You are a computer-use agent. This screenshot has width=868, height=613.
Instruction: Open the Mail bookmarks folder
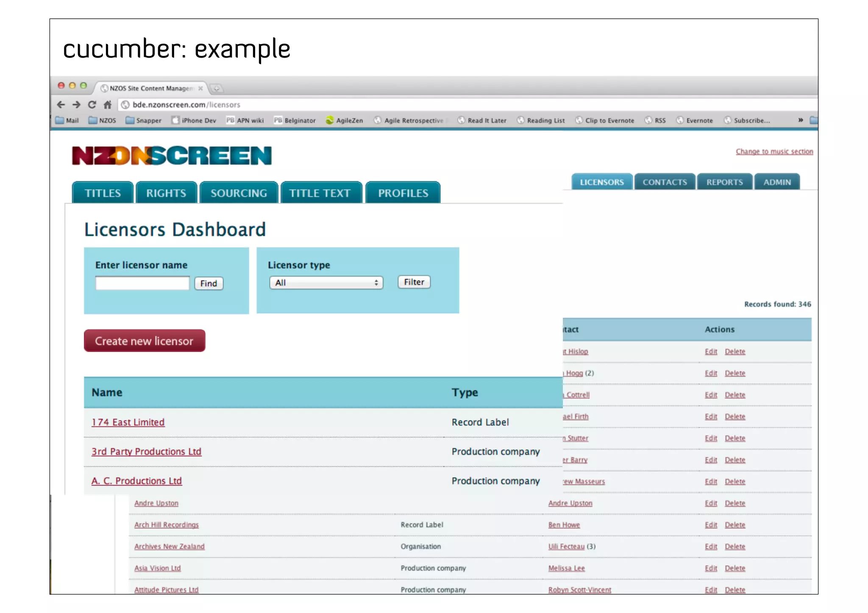[x=67, y=120]
